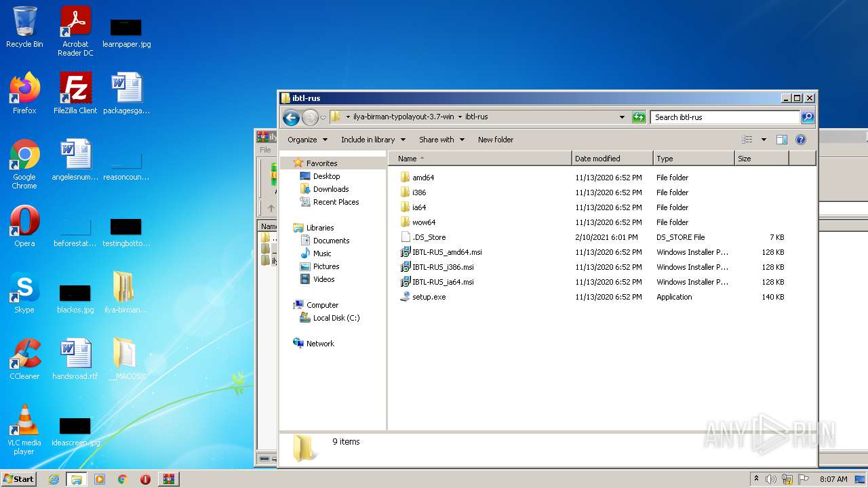
Task: Click the Start button
Action: click(x=19, y=479)
